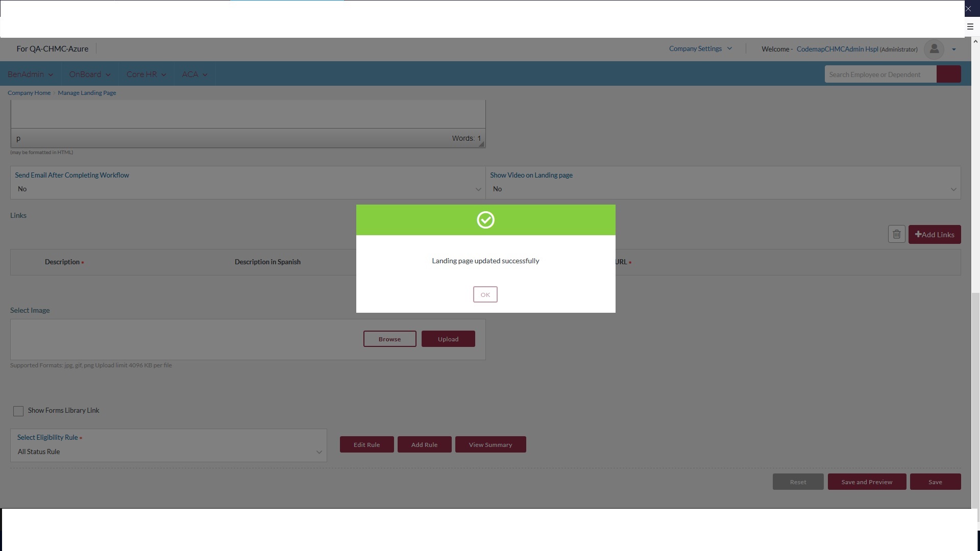Click the Search Employee or Dependent field
980x551 pixels.
pos(880,74)
